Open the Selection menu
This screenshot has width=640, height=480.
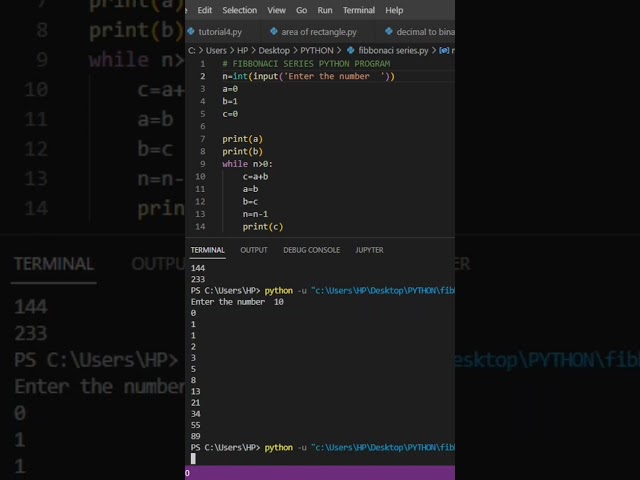240,10
